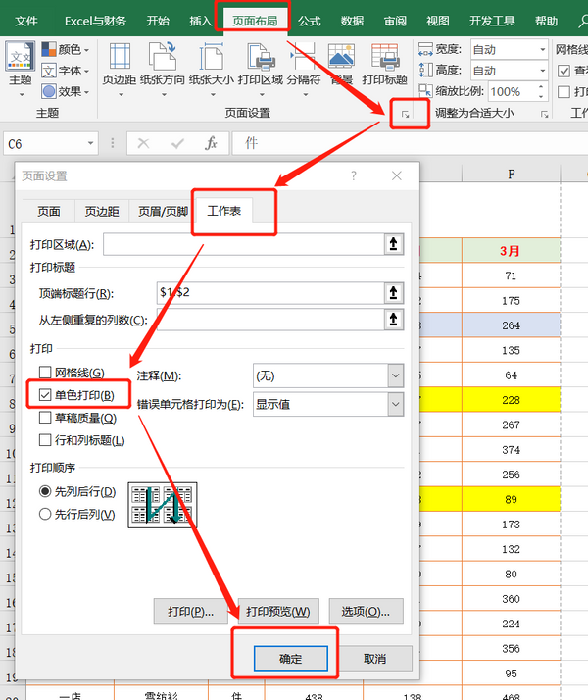Image resolution: width=588 pixels, height=700 pixels.
Task: Click the 纸张方向 orientation icon
Action: click(163, 57)
